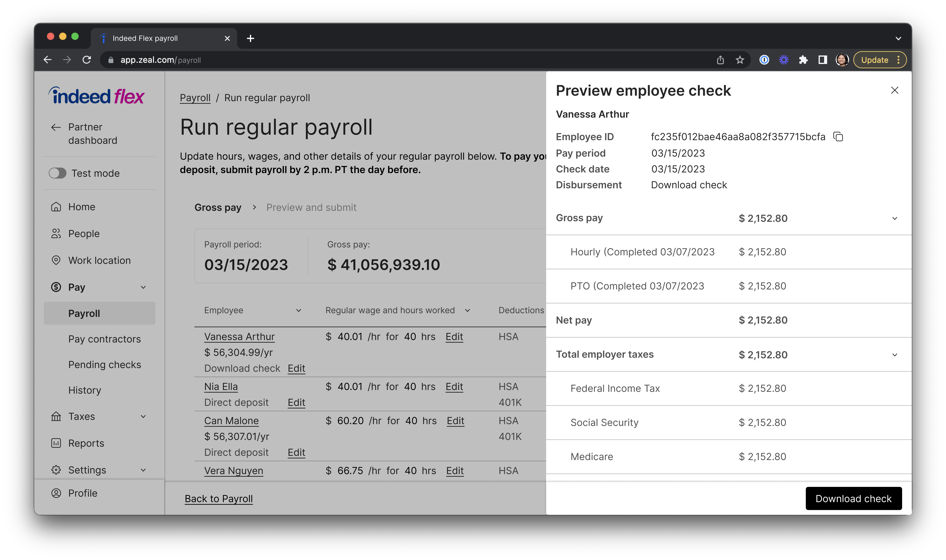
Task: Expand the Taxes sidebar menu
Action: pos(143,417)
